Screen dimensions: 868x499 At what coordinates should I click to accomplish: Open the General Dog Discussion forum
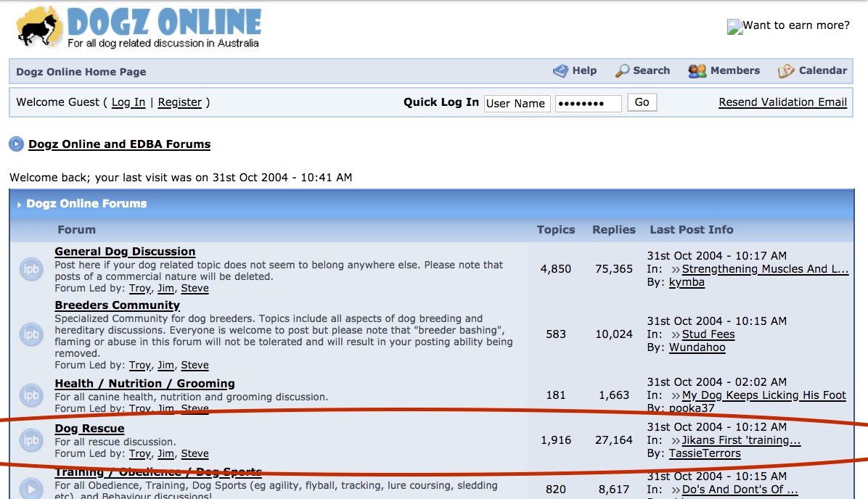tap(125, 252)
